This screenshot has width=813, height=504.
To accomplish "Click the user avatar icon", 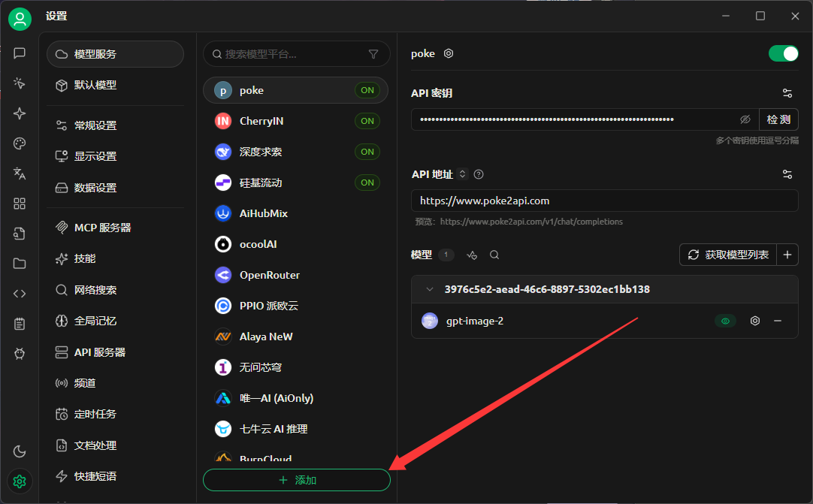I will 20,20.
